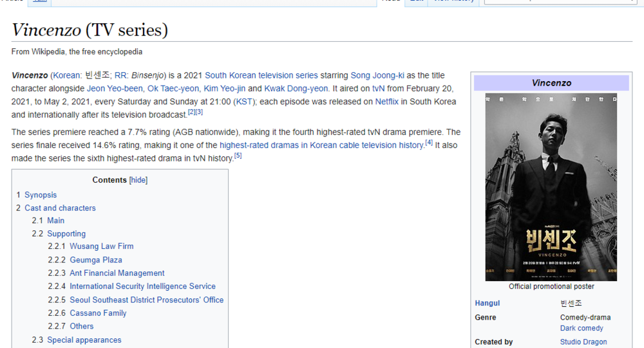
Task: Hide the Contents table
Action: (138, 180)
